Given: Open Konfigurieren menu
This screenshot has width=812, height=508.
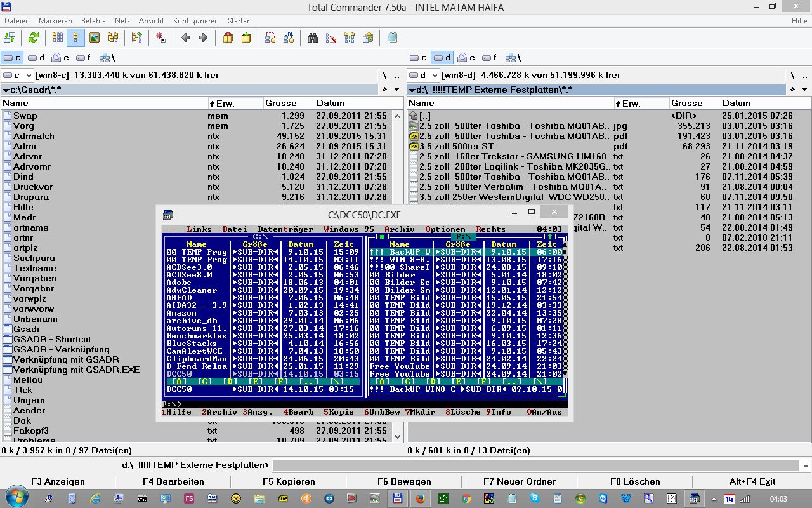Looking at the screenshot, I should [x=195, y=21].
